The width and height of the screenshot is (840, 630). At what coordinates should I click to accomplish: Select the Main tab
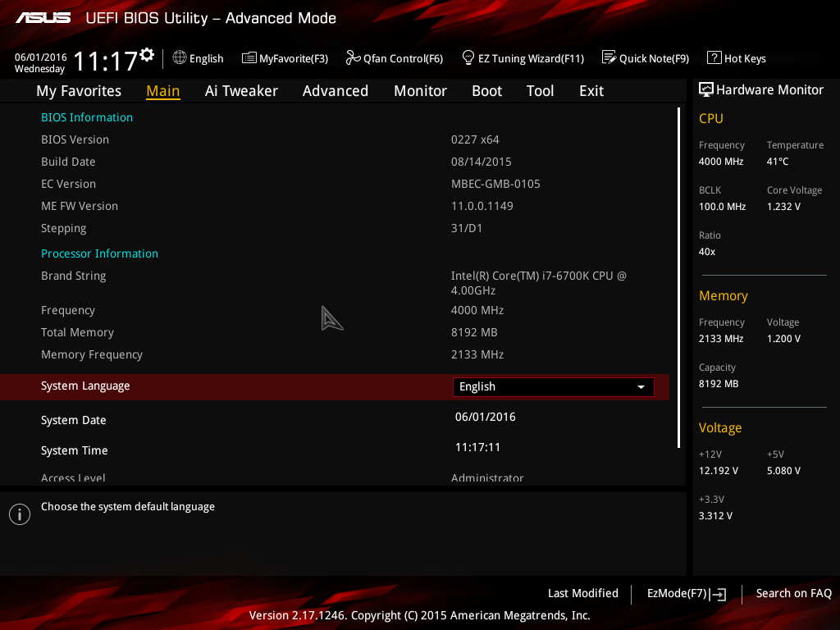(163, 91)
